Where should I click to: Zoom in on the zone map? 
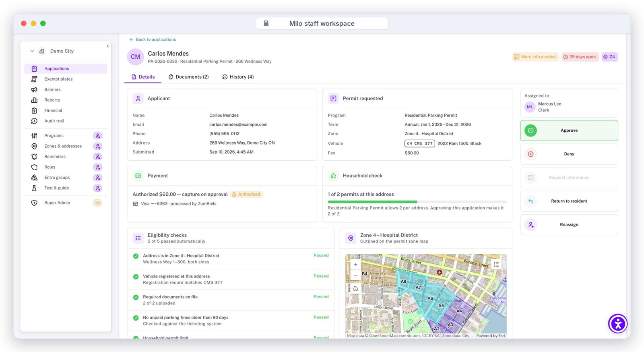point(355,265)
